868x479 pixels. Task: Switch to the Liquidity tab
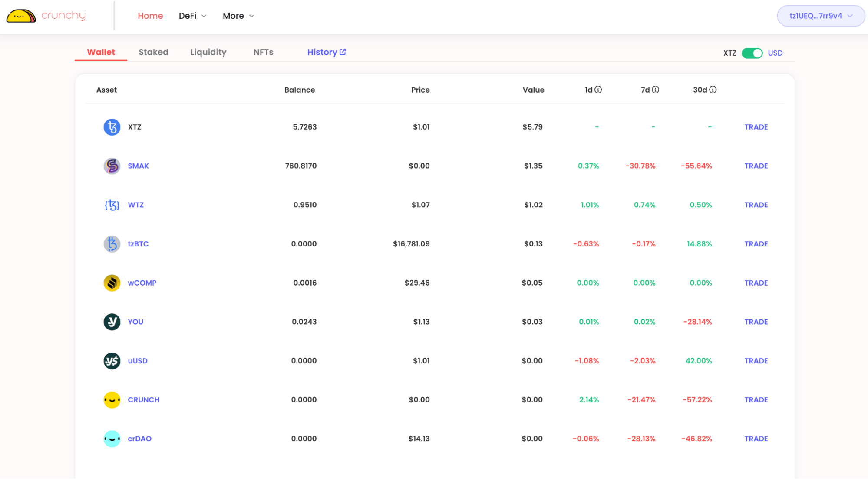point(208,52)
